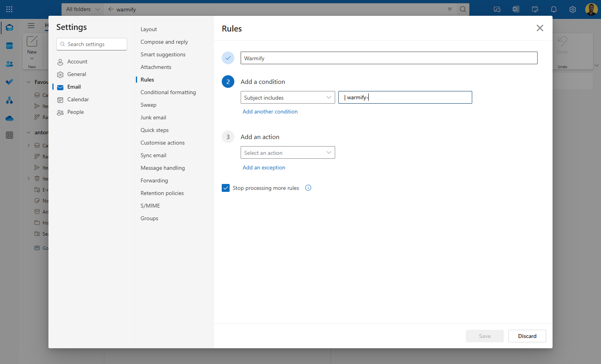Viewport: 601px width, 364px height.
Task: Select Conditional formatting settings page
Action: click(168, 92)
